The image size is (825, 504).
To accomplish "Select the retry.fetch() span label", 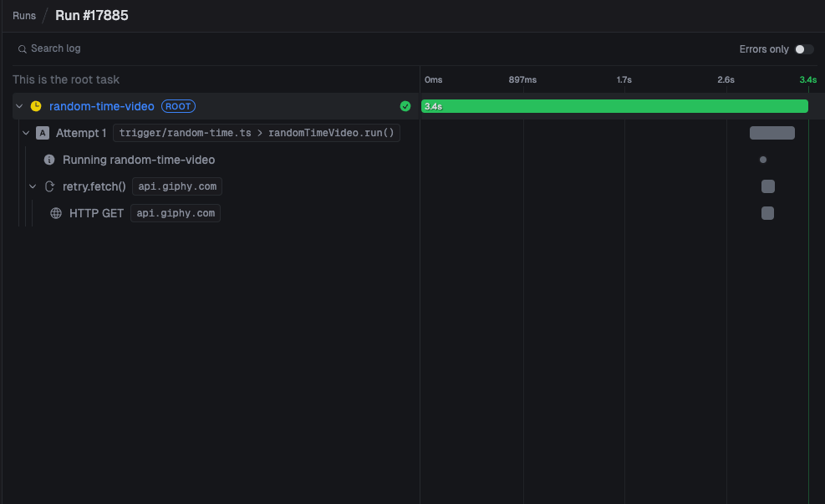I will point(94,186).
